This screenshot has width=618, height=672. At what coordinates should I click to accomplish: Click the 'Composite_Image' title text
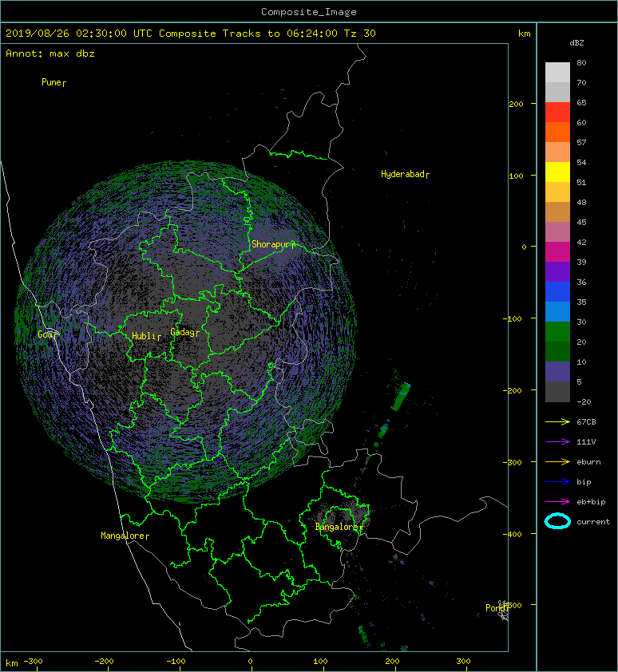tap(309, 12)
